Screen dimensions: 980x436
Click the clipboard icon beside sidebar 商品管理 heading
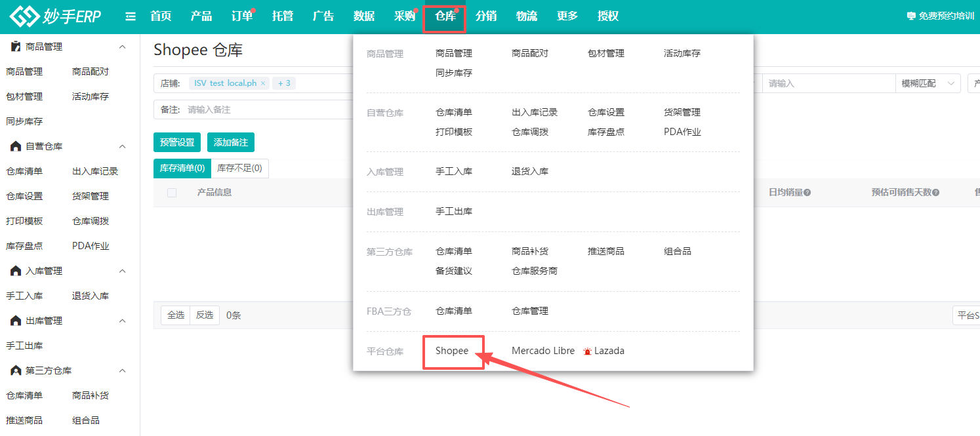tap(16, 47)
